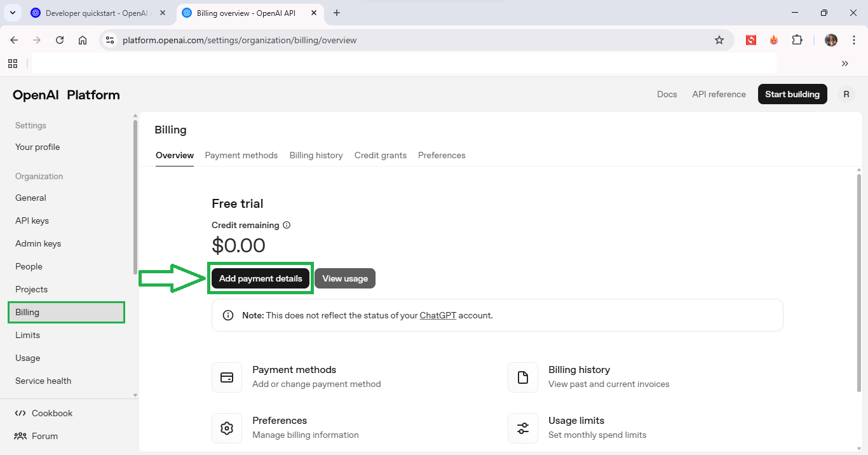868x455 pixels.
Task: Bookmark this page with star icon
Action: [x=719, y=40]
